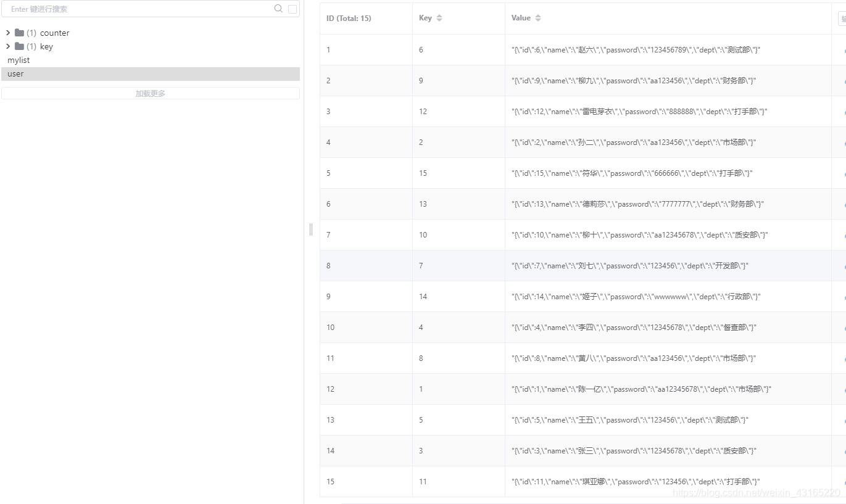
Task: Click the Key column header label
Action: [425, 18]
